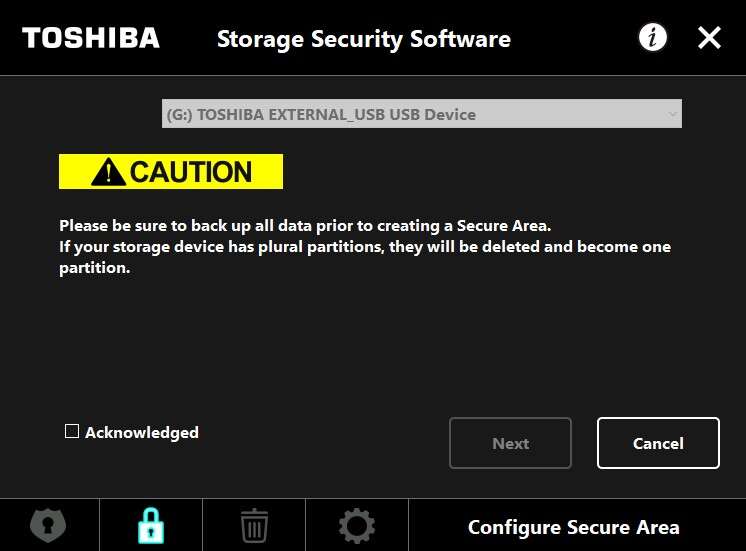Open the gear settings icon
Viewport: 746px width, 551px height.
click(357, 525)
